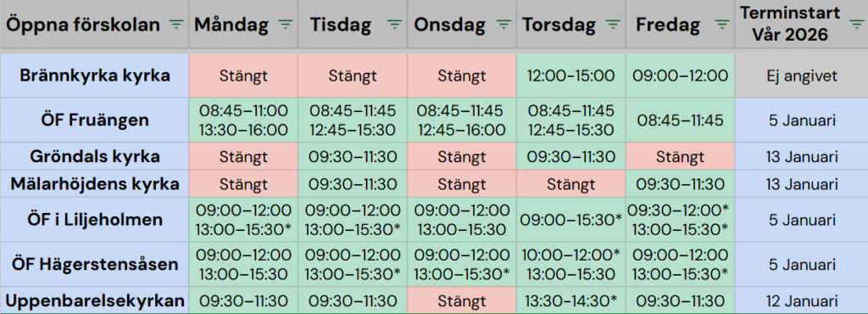Select Uppenbarelsekyrkan Wednesday Stängt cell

pos(462,300)
